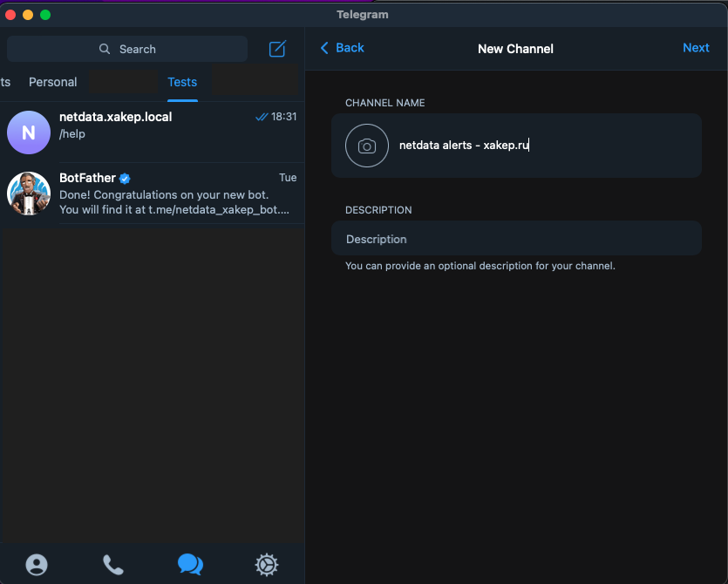The image size is (728, 584).
Task: Click the DESCRIPTION section label
Action: pos(378,210)
